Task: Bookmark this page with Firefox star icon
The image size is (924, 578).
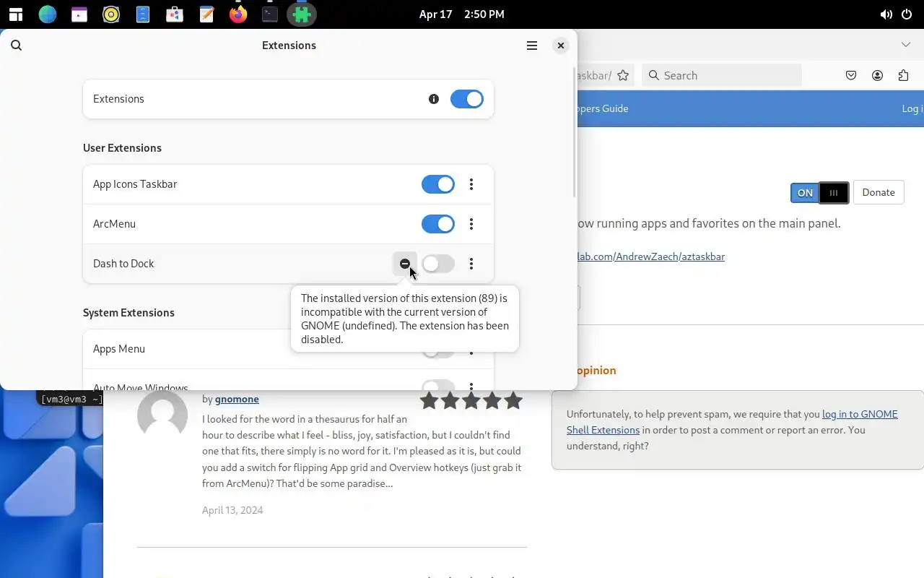Action: point(623,75)
